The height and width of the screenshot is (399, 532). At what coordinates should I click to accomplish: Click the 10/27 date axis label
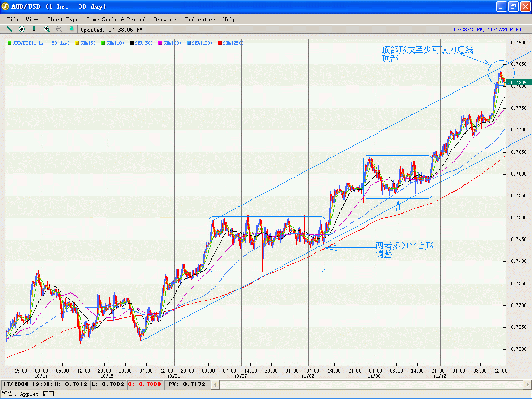tap(241, 376)
